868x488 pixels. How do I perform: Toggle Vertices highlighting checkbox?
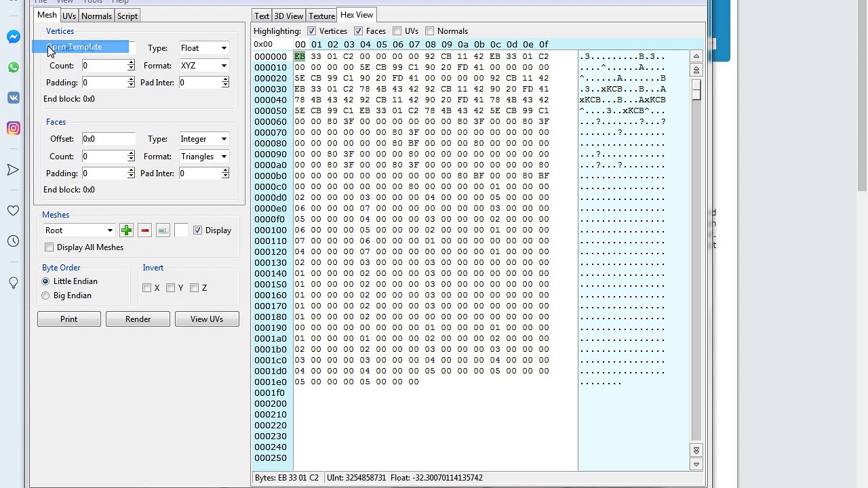click(x=311, y=31)
